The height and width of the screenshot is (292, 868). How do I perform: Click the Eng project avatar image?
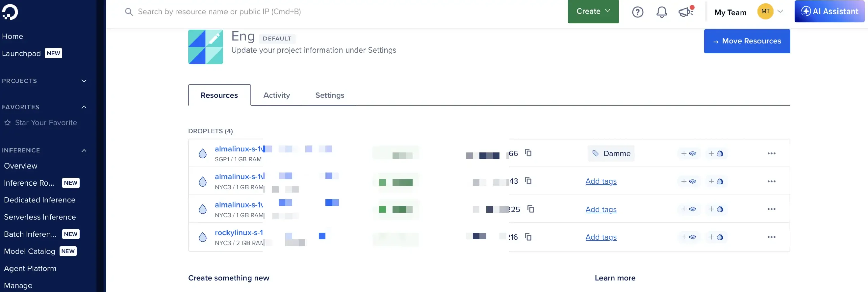[x=205, y=47]
